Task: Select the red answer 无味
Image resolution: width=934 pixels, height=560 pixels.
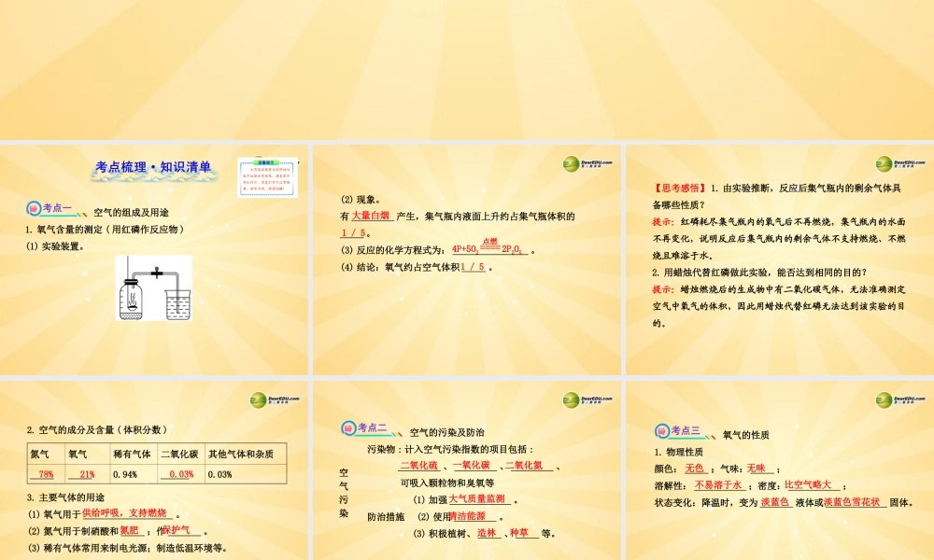Action: (757, 469)
